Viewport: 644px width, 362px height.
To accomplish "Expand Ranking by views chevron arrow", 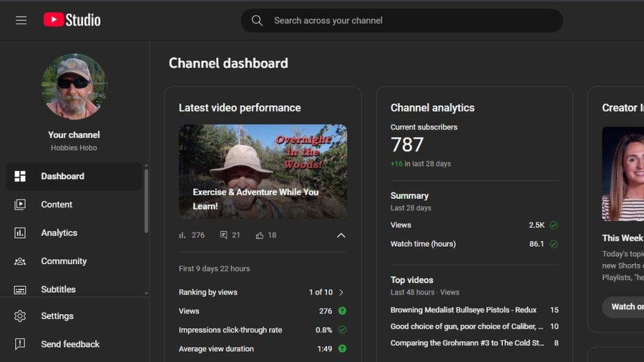I will [x=341, y=292].
